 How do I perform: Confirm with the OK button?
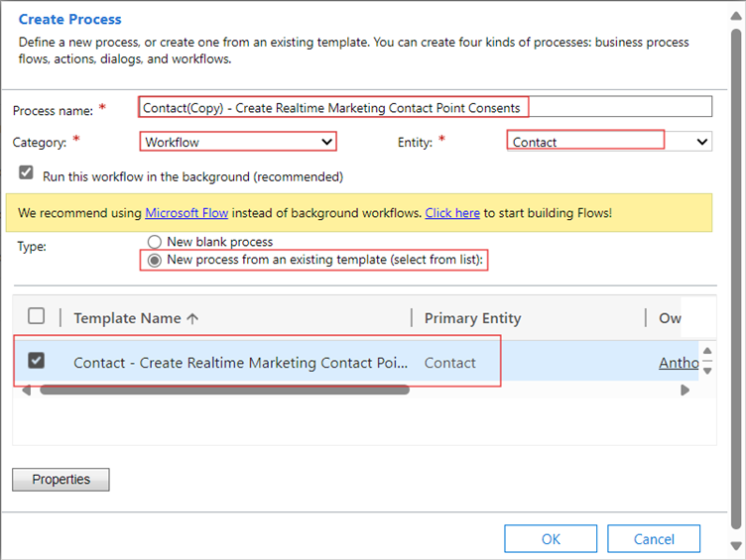coord(551,539)
